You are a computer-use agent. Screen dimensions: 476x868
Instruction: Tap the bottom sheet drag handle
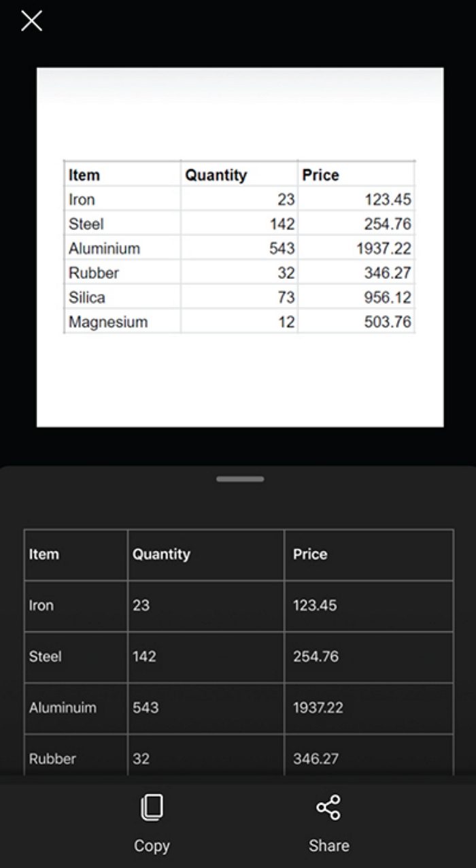240,479
